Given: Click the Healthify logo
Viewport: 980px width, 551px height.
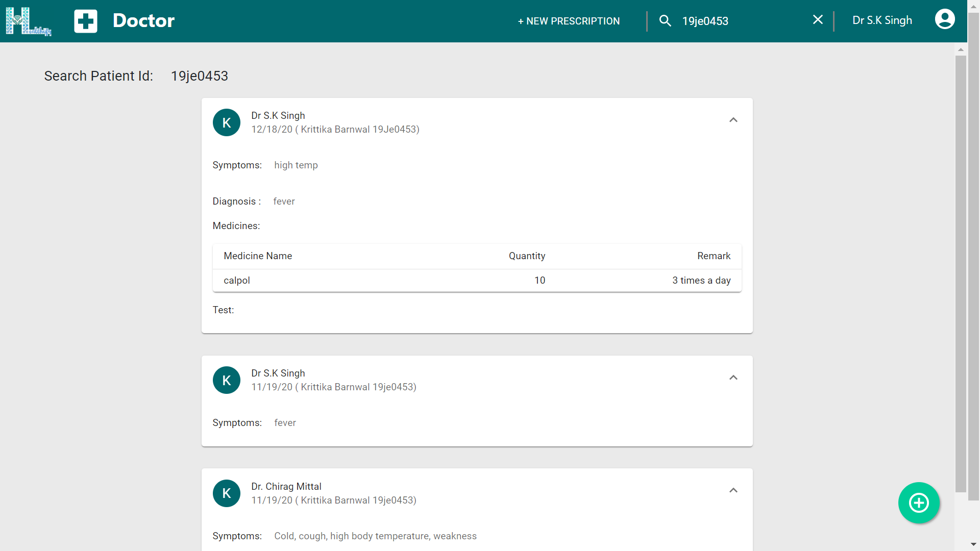Looking at the screenshot, I should [x=28, y=21].
